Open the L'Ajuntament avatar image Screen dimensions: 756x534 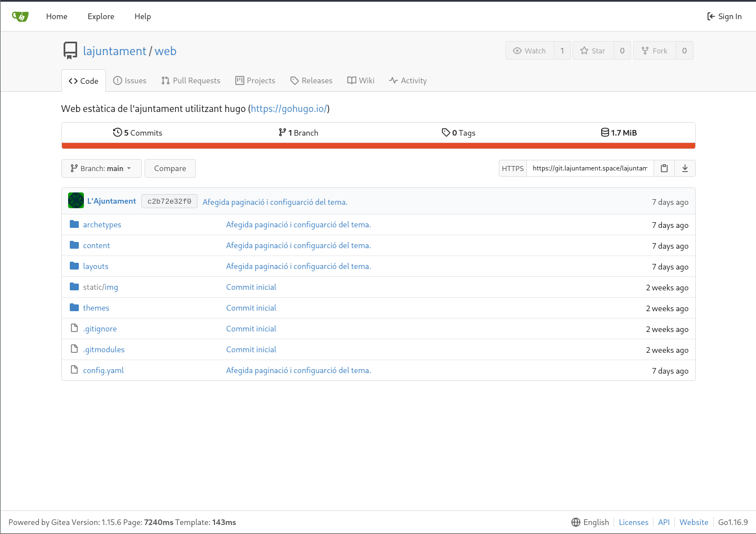point(76,201)
